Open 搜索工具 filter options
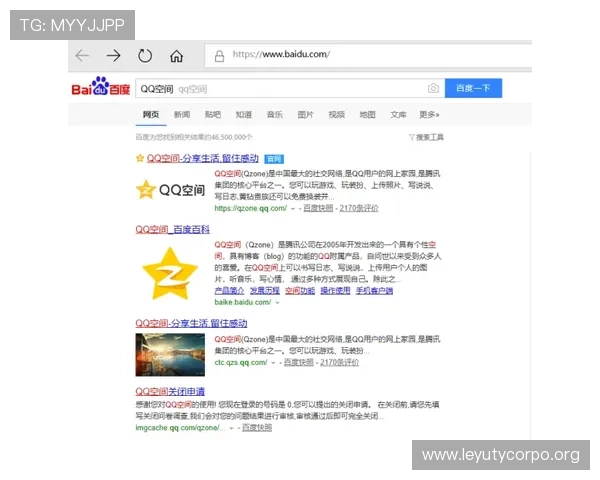Viewport: 600px width, 480px height. click(x=426, y=137)
